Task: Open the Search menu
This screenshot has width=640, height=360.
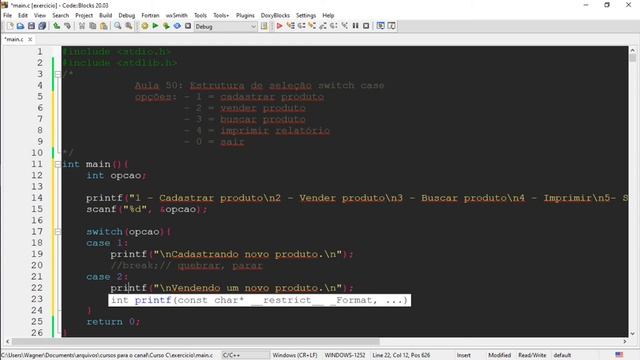Action: [60, 15]
